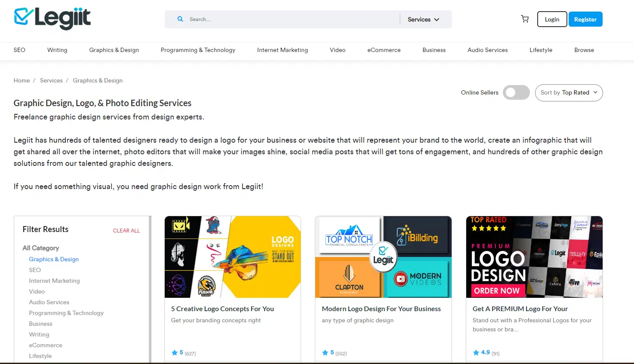Go to Home breadcrumb
The image size is (634, 364).
pyautogui.click(x=22, y=80)
